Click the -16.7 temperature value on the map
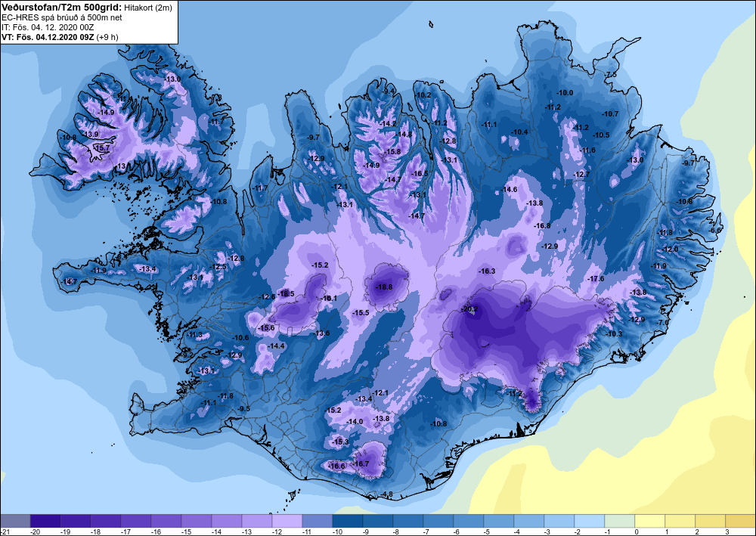756x536 pixels. tap(361, 463)
